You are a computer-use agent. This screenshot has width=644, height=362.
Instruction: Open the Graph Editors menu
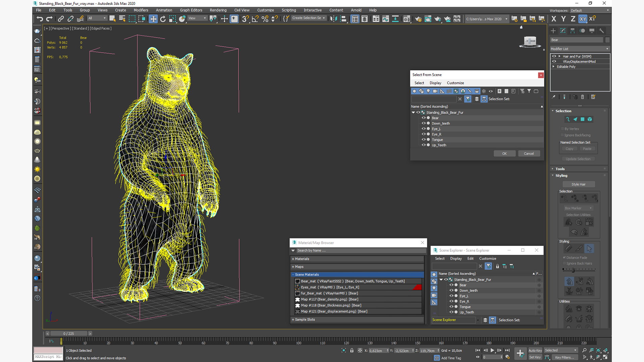(x=191, y=10)
